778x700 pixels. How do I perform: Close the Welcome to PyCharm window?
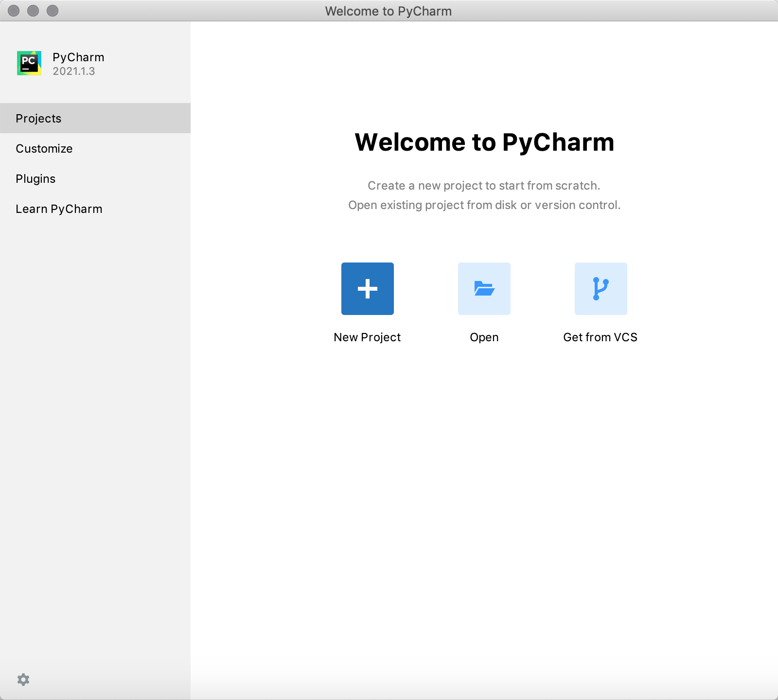(14, 11)
